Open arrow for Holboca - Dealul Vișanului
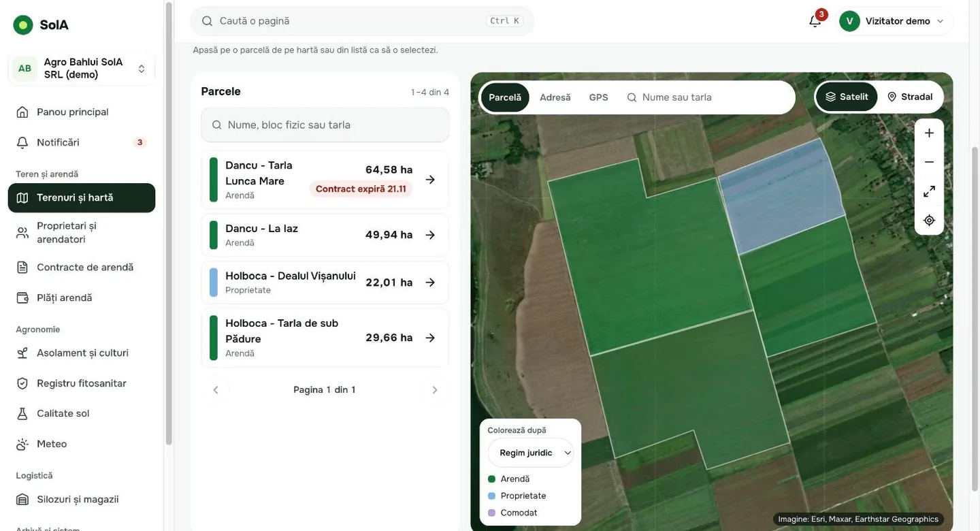This screenshot has width=980, height=531. [x=430, y=283]
